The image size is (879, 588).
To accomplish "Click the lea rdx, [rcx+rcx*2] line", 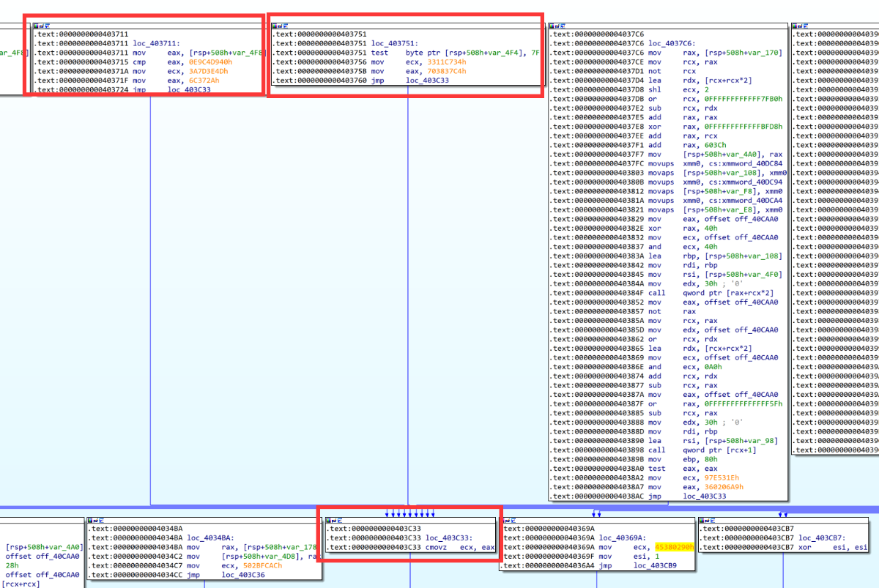I will coord(650,81).
